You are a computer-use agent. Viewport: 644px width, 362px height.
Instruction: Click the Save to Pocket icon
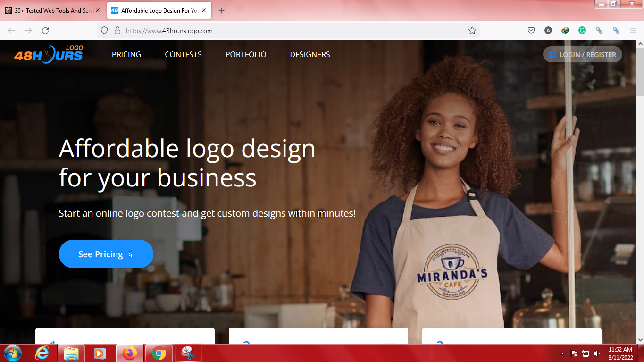(x=531, y=30)
